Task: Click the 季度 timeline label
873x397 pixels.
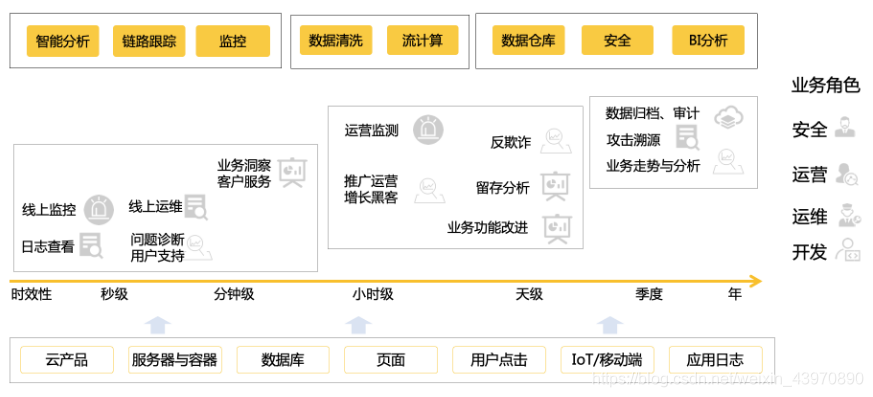Action: (649, 294)
